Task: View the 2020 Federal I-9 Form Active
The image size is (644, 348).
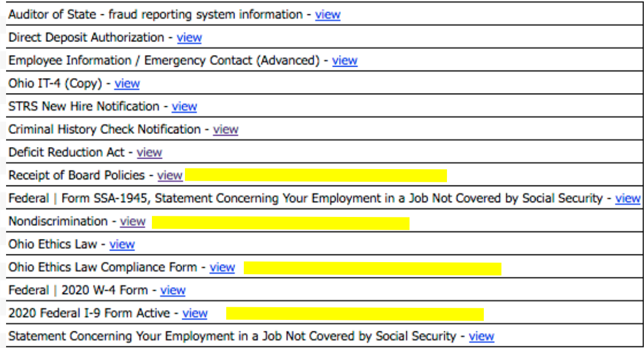Action: (195, 313)
